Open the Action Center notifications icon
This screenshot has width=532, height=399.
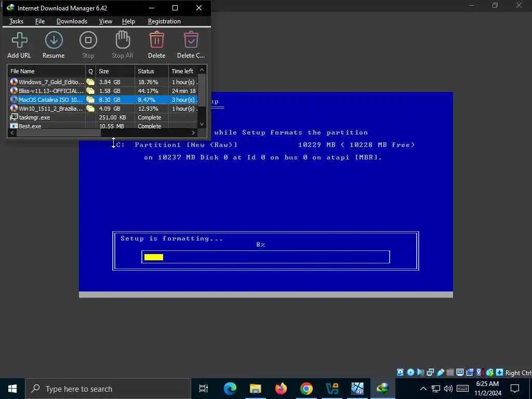(515, 389)
